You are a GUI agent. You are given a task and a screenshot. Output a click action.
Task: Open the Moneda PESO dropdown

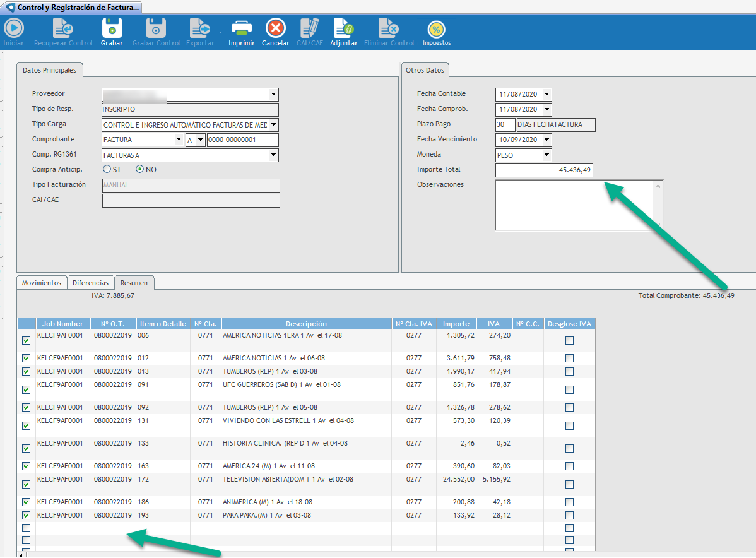tap(546, 155)
